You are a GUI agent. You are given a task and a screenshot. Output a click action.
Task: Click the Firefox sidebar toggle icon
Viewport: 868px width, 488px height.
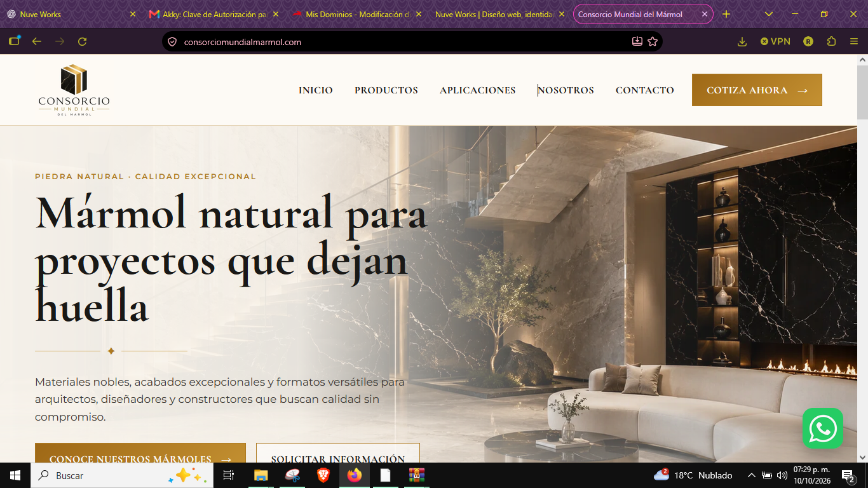[14, 41]
